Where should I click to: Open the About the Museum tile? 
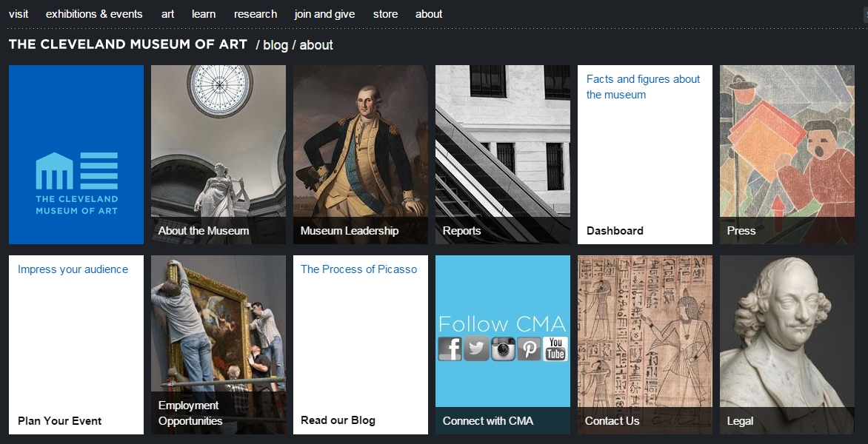[x=218, y=154]
